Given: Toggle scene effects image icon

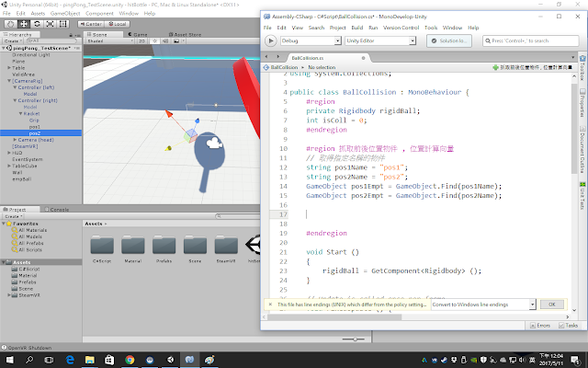Looking at the screenshot, I should pyautogui.click(x=175, y=40).
